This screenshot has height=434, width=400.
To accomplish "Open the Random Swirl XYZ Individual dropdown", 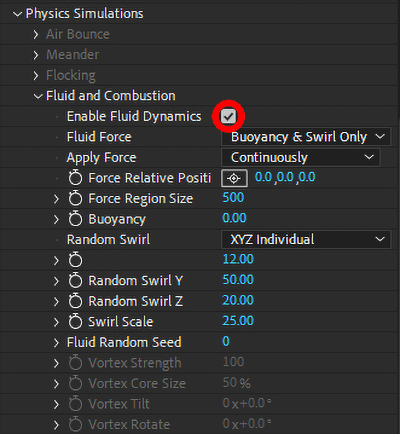I will tap(306, 239).
